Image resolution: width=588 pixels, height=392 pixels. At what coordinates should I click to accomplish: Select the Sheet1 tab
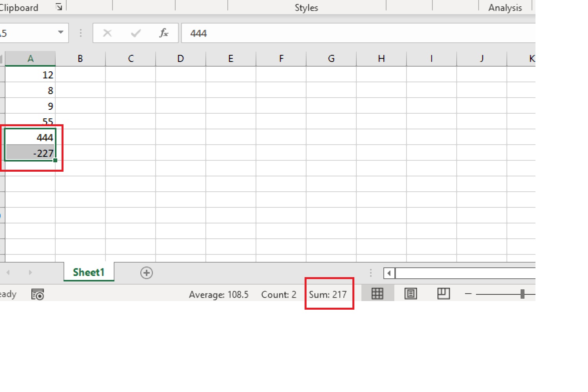point(89,272)
